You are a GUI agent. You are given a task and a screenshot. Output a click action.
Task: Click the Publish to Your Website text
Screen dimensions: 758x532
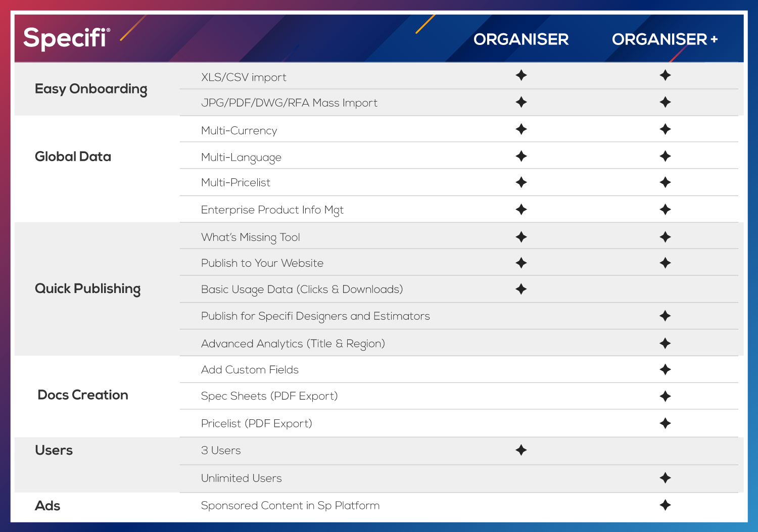click(262, 263)
